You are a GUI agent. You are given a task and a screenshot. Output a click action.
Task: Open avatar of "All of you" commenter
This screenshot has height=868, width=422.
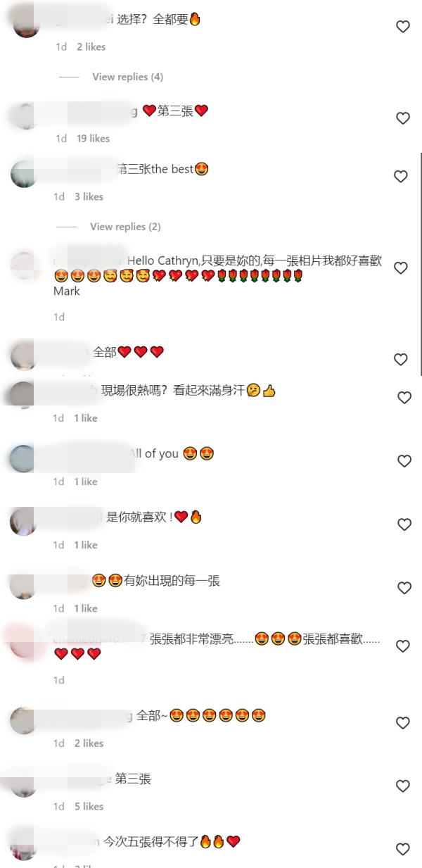23,458
